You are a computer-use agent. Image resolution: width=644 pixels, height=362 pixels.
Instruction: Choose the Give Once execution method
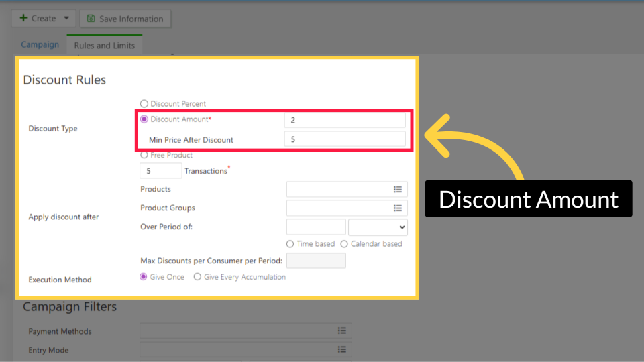point(143,277)
